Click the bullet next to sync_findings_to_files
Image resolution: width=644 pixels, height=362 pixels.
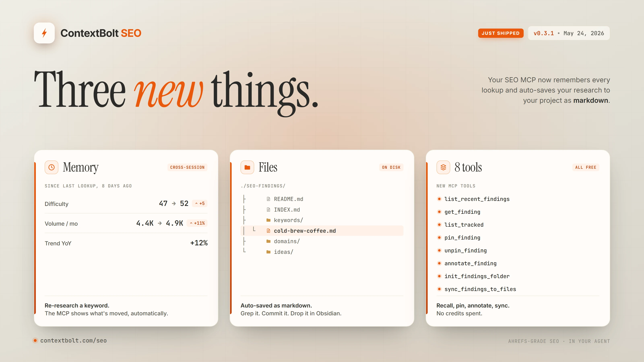tap(439, 289)
